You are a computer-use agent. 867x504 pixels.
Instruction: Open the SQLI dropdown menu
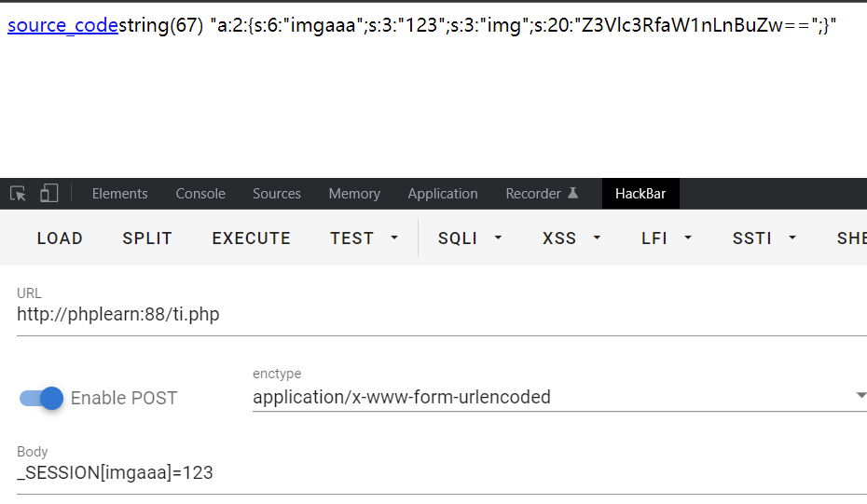470,238
